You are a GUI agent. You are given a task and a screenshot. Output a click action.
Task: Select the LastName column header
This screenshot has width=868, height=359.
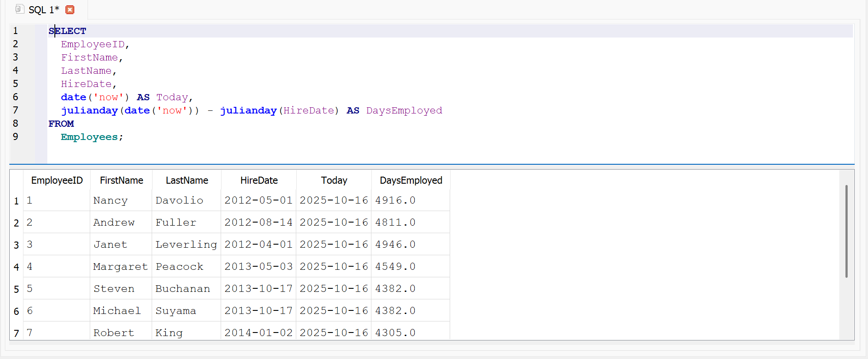(187, 180)
